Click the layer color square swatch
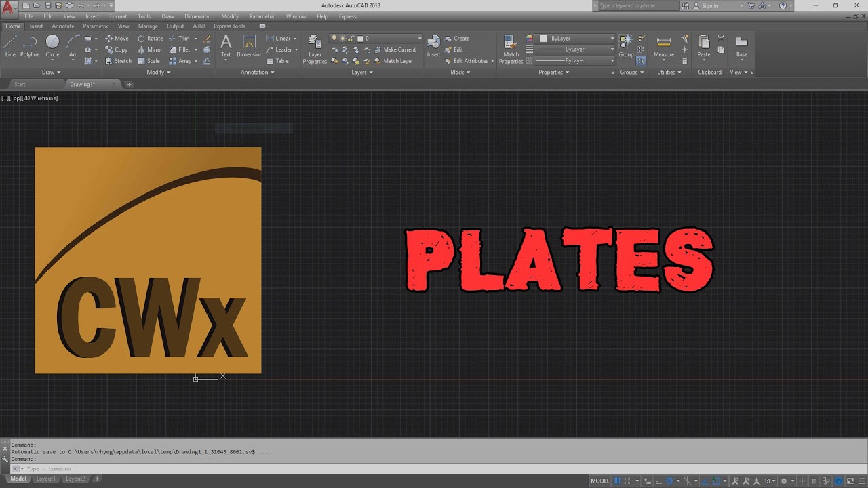This screenshot has height=488, width=868. coord(360,39)
